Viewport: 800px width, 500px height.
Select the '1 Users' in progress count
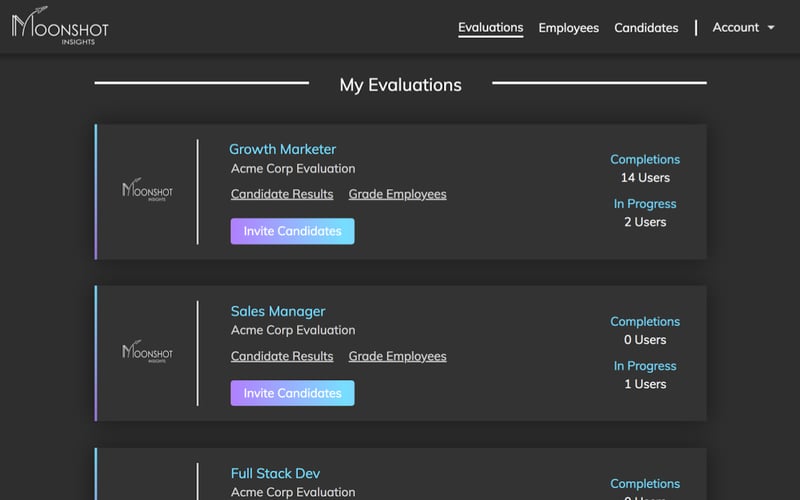(x=645, y=384)
